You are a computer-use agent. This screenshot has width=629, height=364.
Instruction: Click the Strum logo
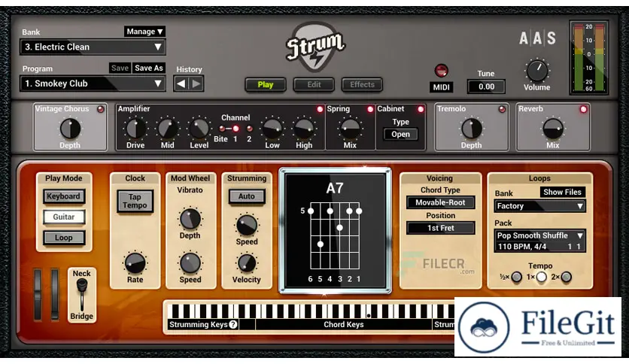[315, 47]
